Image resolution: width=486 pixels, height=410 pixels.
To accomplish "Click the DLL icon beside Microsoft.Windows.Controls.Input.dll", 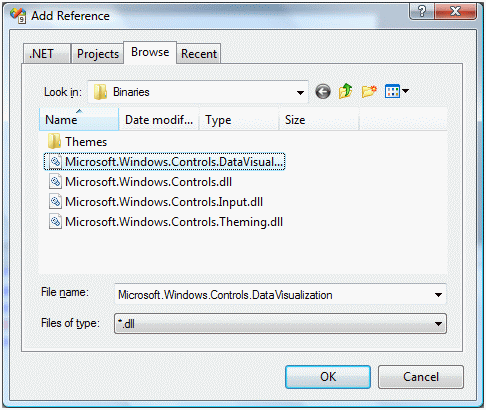I will 55,201.
